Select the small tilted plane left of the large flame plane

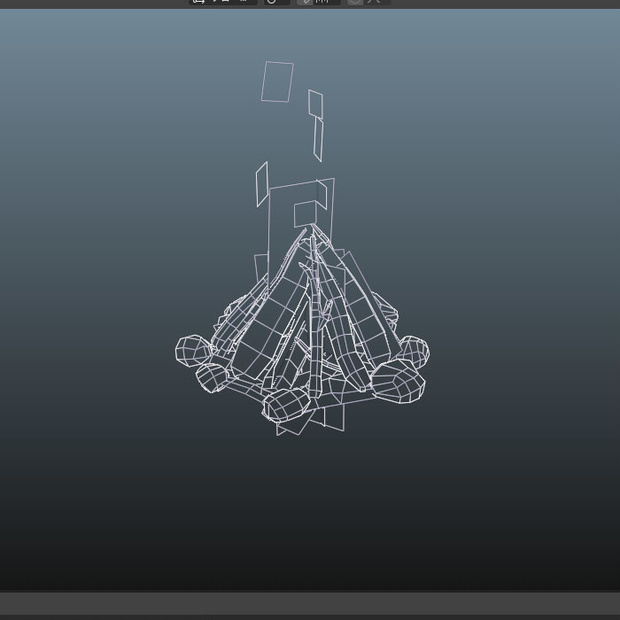click(x=262, y=184)
